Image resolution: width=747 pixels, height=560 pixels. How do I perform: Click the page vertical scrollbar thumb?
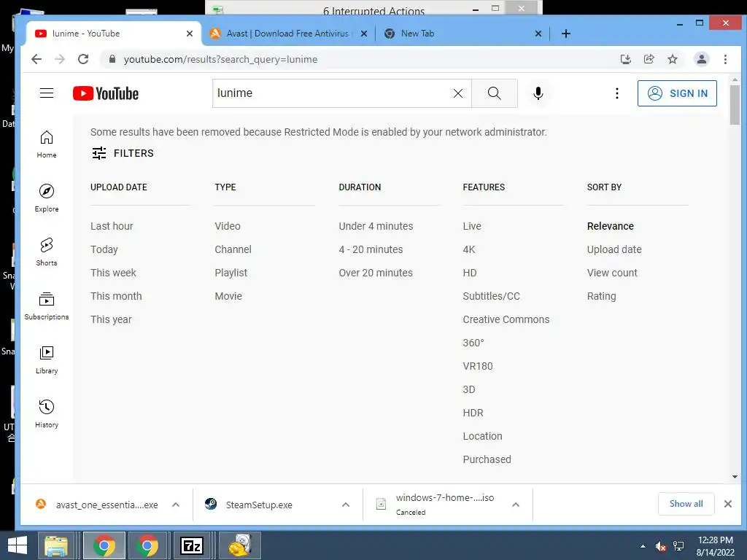point(735,105)
